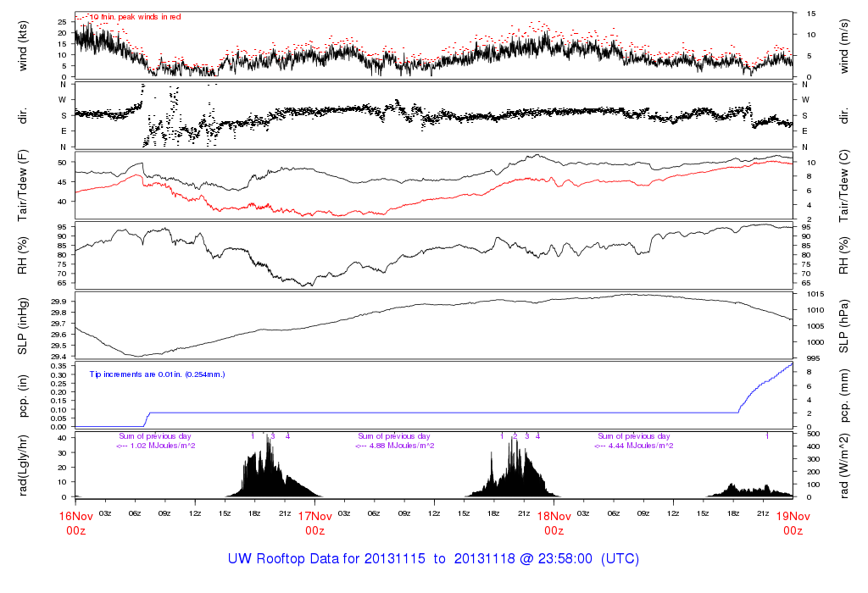Select the 'pcp. (mm)' axis label
868x593 pixels.
point(843,396)
